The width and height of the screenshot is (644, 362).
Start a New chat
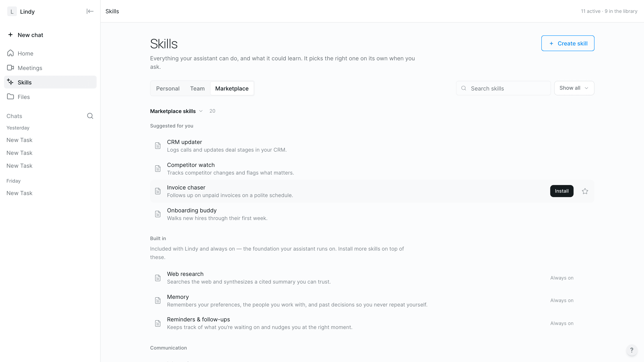(26, 35)
